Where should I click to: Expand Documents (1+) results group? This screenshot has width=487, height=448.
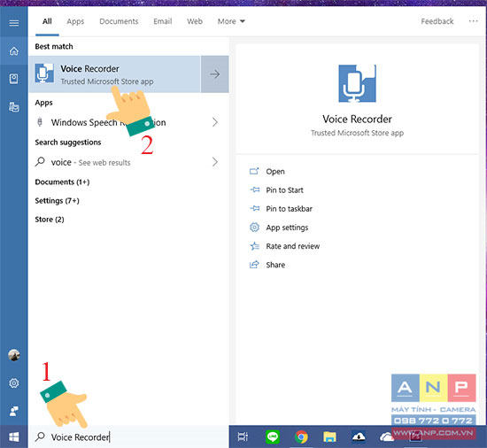[x=62, y=182]
